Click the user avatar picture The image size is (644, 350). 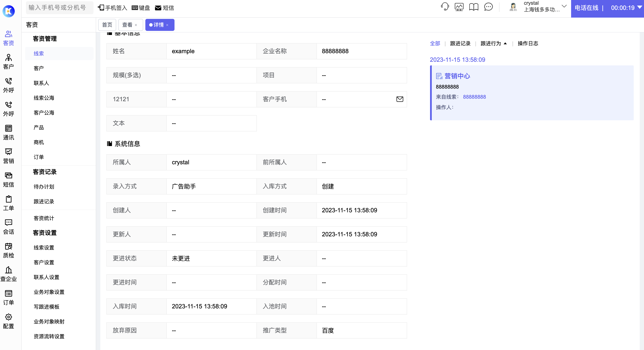pos(513,7)
